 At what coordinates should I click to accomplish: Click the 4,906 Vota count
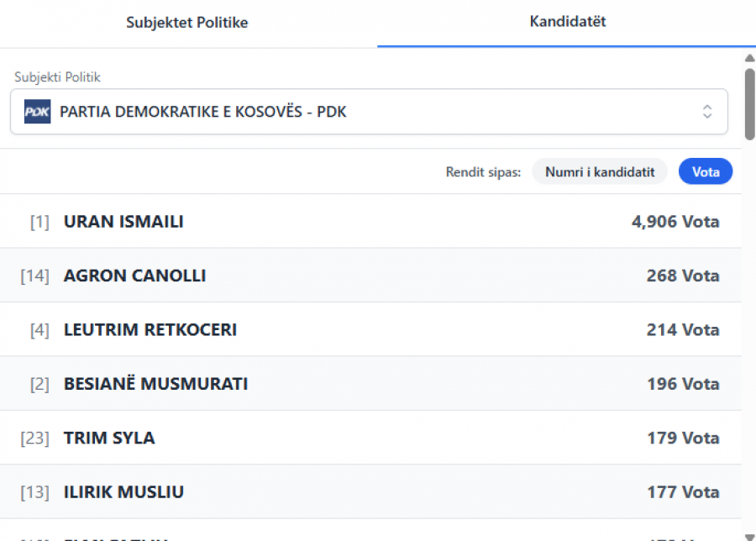click(675, 222)
